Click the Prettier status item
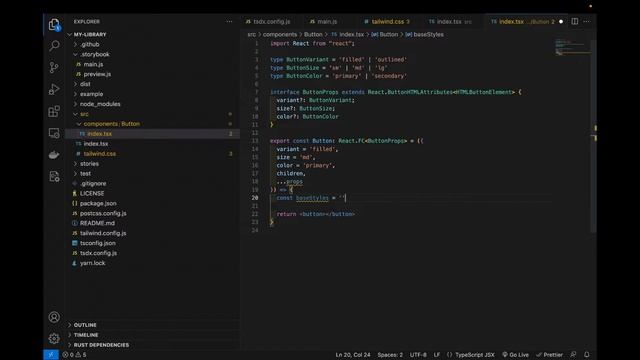Screen dimensions: 640x360 549,355
